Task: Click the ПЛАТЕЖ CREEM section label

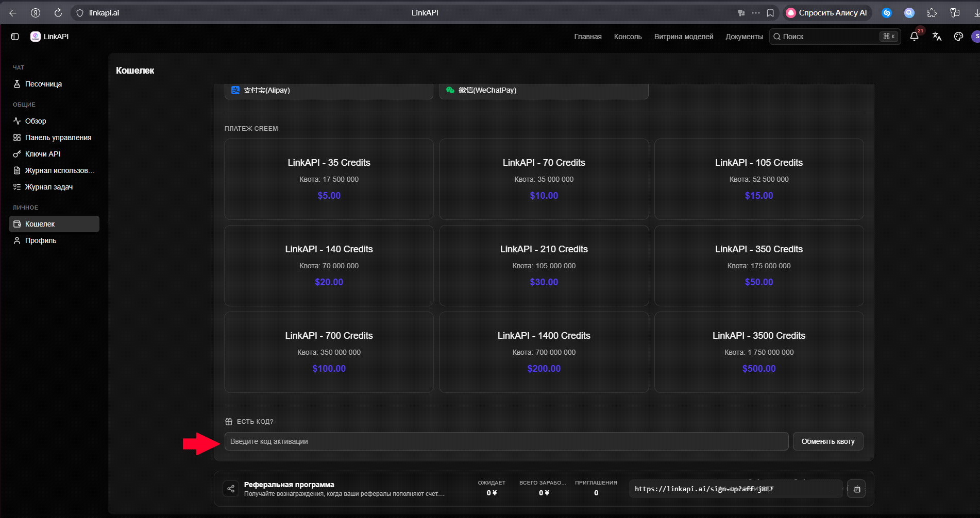Action: pos(251,129)
